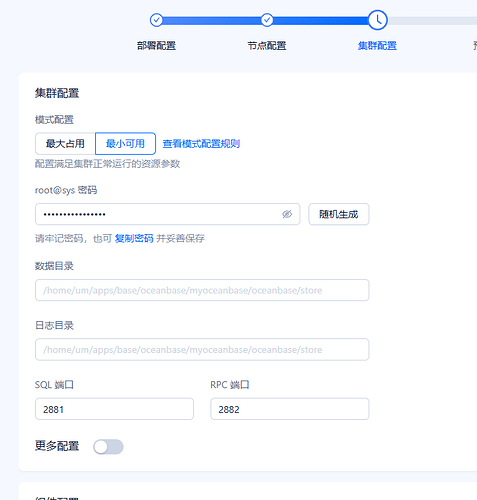
Task: Click the 节点配置 step checkmark icon
Action: (267, 20)
